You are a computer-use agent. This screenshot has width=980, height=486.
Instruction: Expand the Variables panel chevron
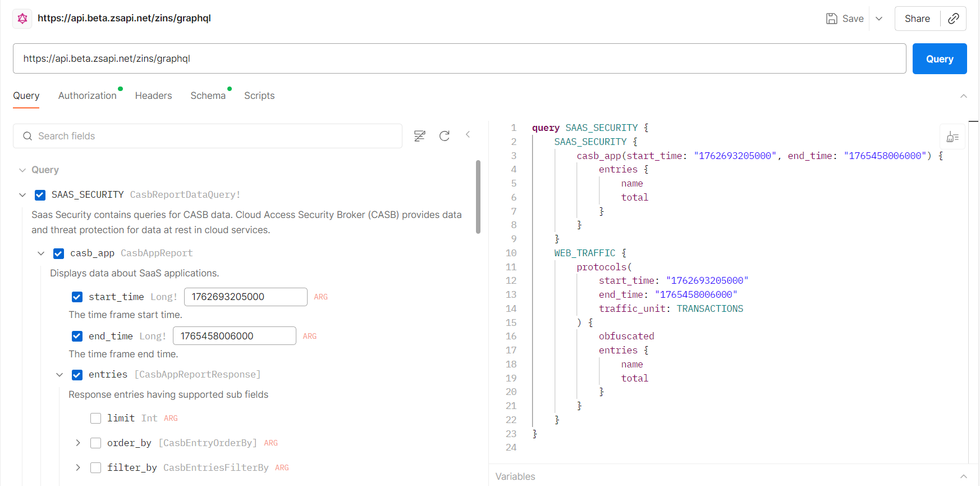(963, 476)
